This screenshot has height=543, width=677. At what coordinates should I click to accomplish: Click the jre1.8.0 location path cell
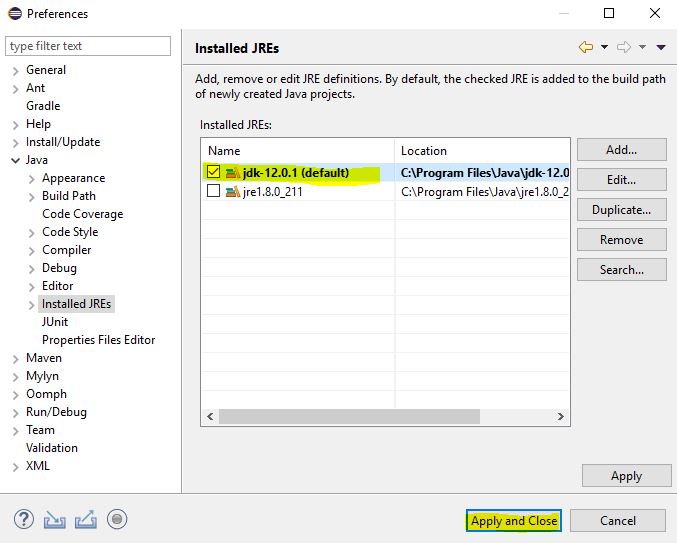[484, 192]
